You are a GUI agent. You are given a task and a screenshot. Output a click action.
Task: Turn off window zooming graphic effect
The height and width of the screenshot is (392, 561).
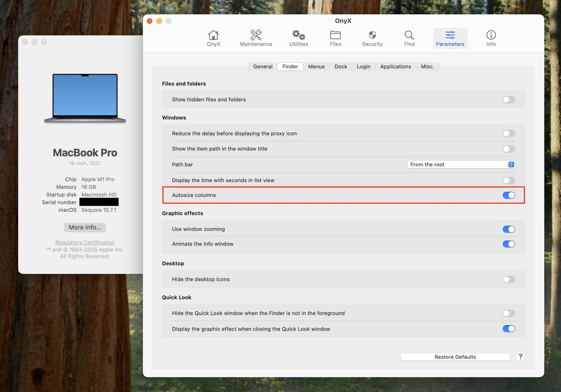(509, 229)
